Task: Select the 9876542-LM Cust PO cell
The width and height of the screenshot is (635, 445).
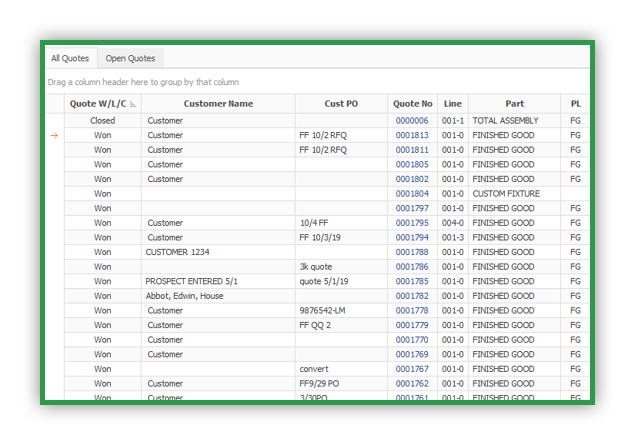Action: 324,311
